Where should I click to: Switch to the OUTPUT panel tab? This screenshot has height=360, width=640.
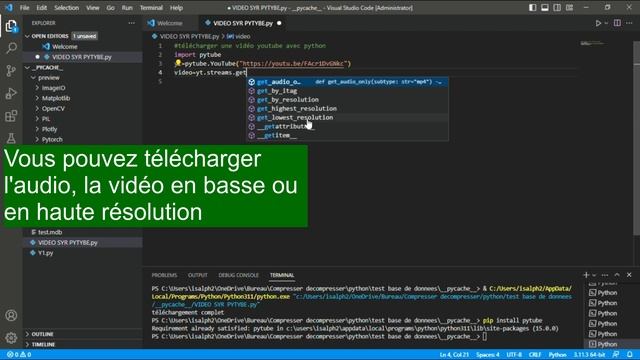198,275
